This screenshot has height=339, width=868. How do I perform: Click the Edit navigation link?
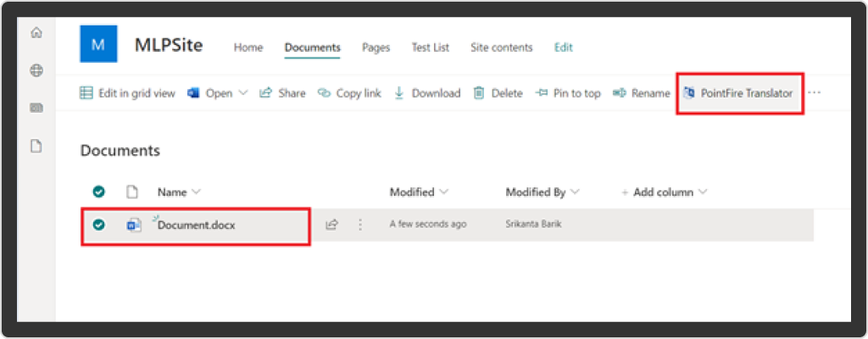[x=564, y=47]
